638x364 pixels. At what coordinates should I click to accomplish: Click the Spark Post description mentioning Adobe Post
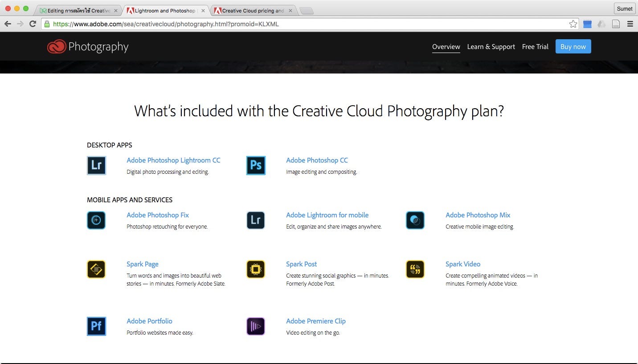[x=337, y=280]
